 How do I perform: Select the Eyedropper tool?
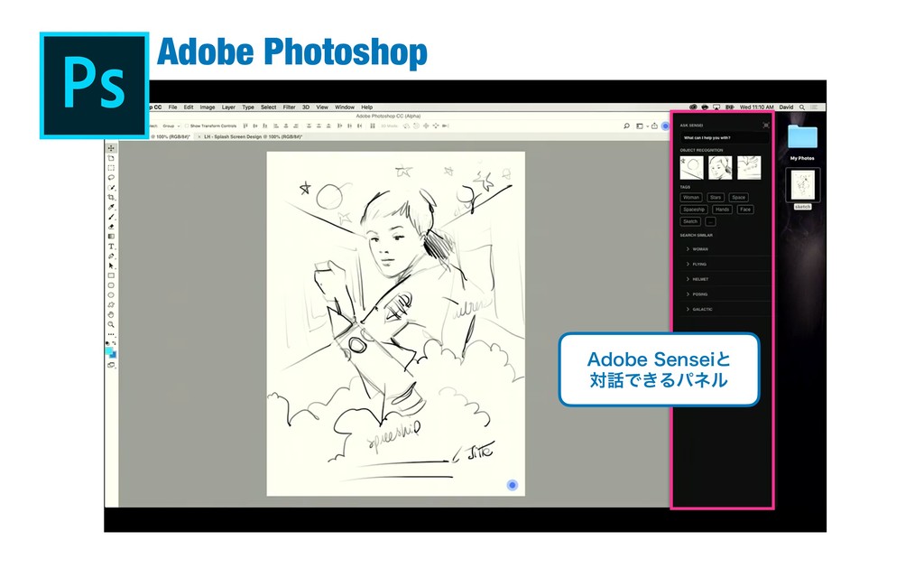pos(111,207)
